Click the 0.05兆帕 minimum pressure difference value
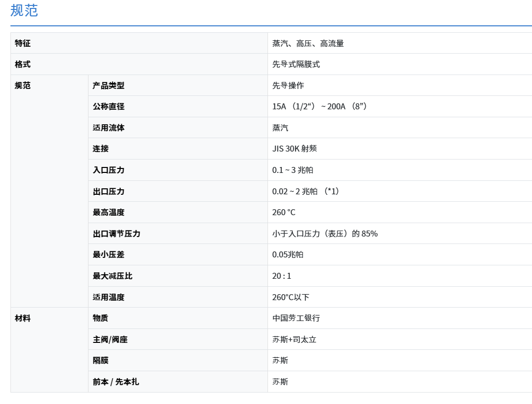Viewport: 532px width, 404px height. coord(287,254)
